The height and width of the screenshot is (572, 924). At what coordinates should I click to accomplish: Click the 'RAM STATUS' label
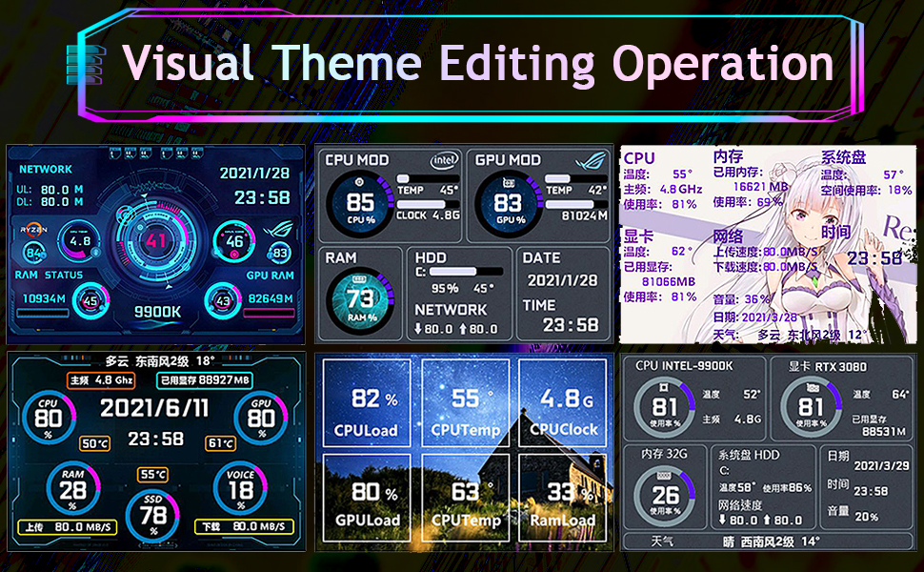49,275
